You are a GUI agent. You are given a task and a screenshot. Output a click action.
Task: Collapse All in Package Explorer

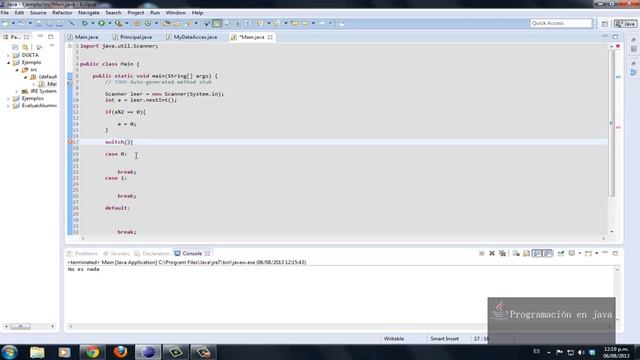click(15, 47)
